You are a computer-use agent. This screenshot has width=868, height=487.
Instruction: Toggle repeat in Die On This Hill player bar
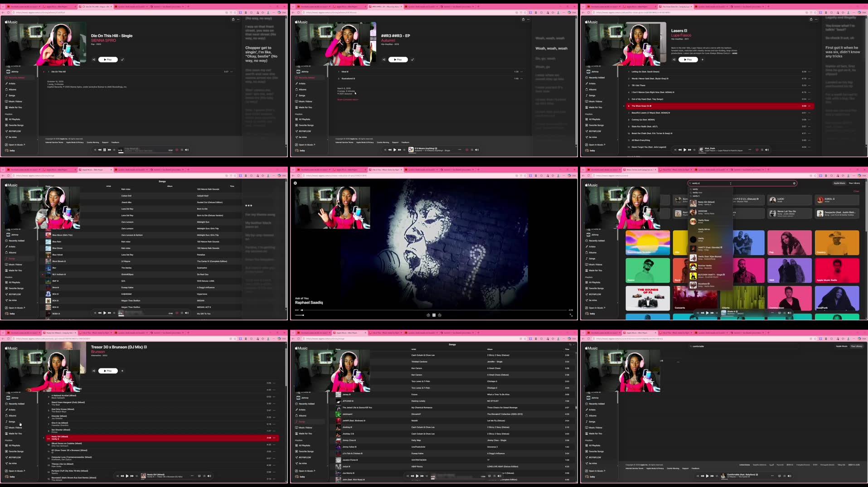[114, 150]
